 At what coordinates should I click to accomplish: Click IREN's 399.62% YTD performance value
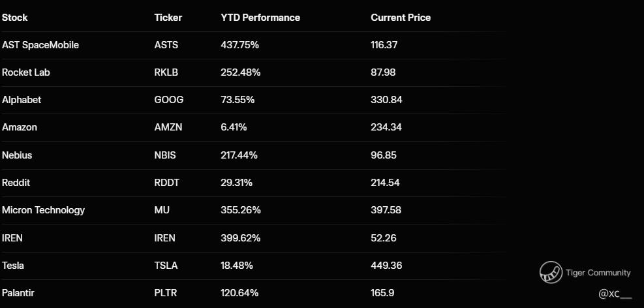pos(241,238)
